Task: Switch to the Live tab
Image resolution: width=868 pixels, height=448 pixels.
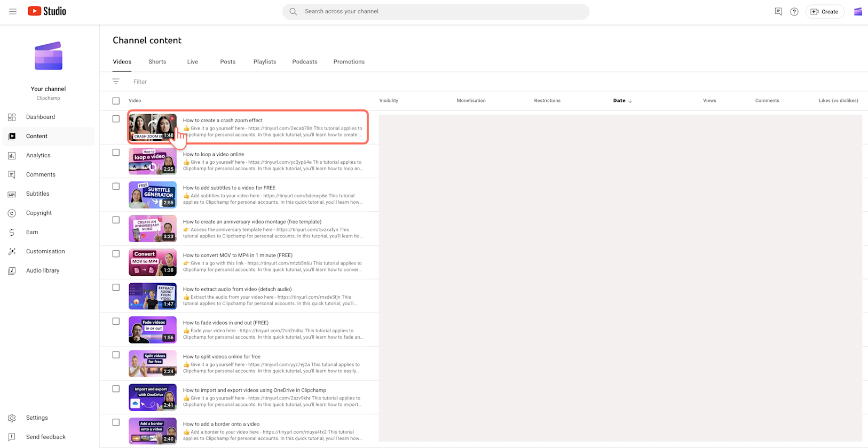Action: coord(193,62)
